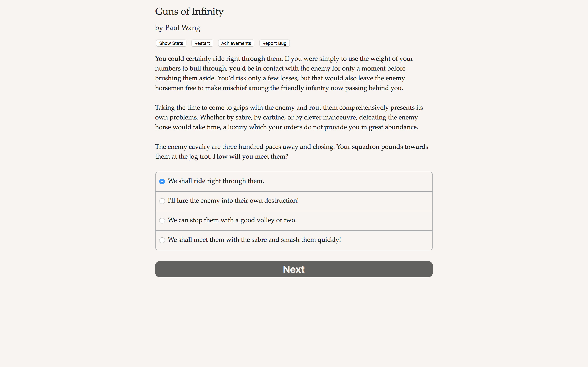Click the Guns of Infinity title heading
The height and width of the screenshot is (367, 588).
[x=189, y=11]
